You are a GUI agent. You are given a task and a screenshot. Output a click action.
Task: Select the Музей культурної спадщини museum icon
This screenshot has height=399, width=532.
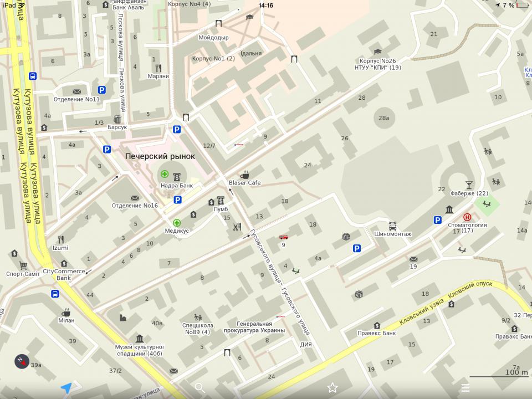tap(140, 338)
